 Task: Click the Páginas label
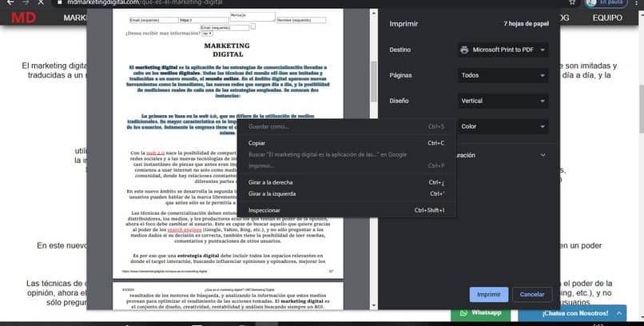(400, 76)
